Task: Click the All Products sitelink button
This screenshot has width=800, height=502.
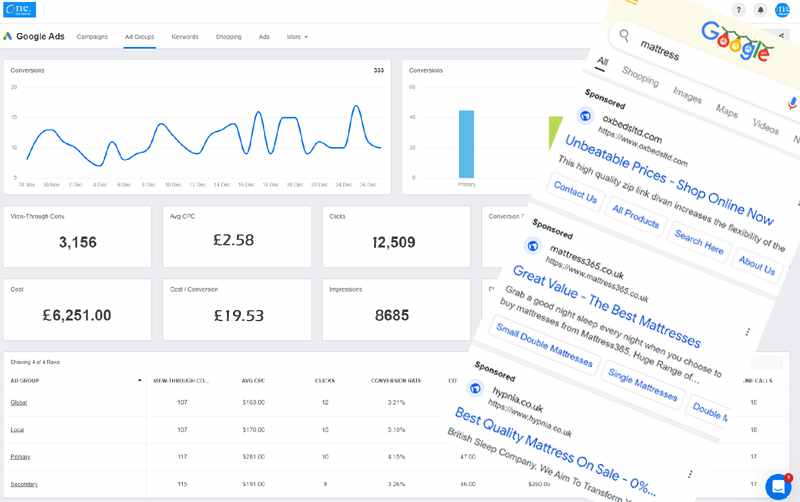Action: 636,216
